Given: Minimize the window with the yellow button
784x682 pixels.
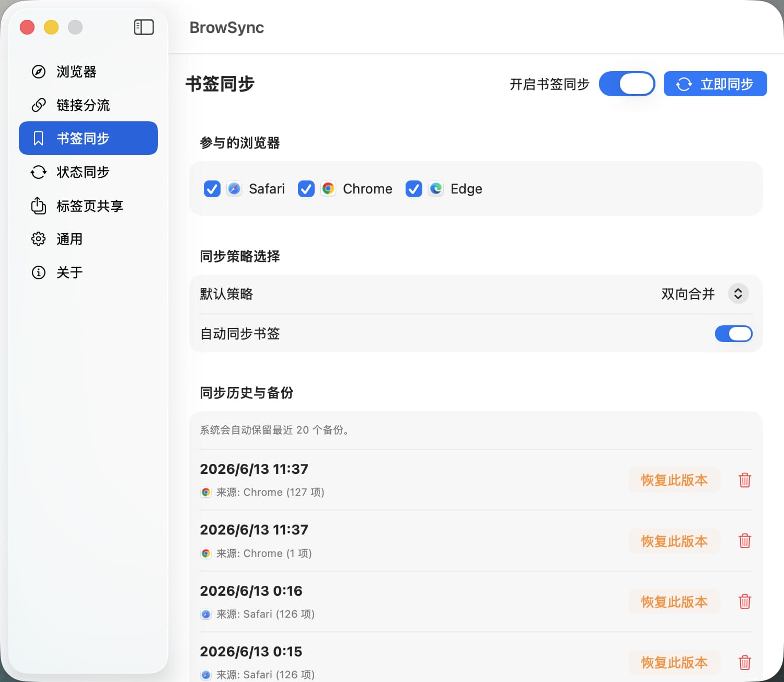Looking at the screenshot, I should tap(51, 27).
